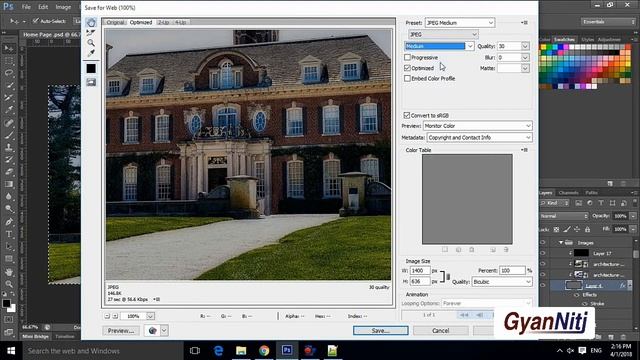Click the Windows Start button

point(11,351)
